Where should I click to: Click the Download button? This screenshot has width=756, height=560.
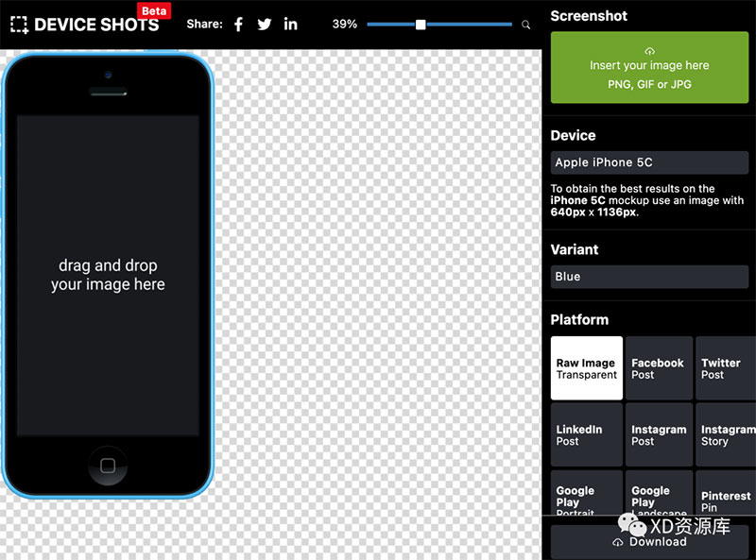click(649, 542)
